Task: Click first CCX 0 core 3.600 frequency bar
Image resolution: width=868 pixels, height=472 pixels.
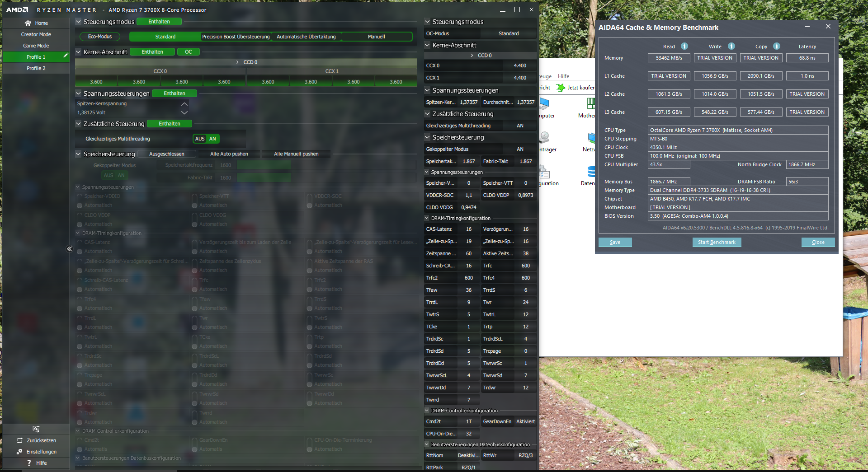Action: 96,82
